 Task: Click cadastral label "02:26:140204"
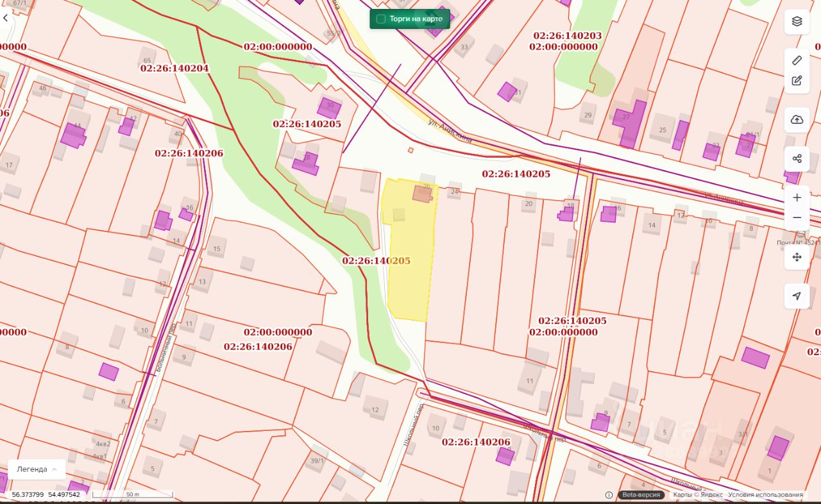click(174, 68)
